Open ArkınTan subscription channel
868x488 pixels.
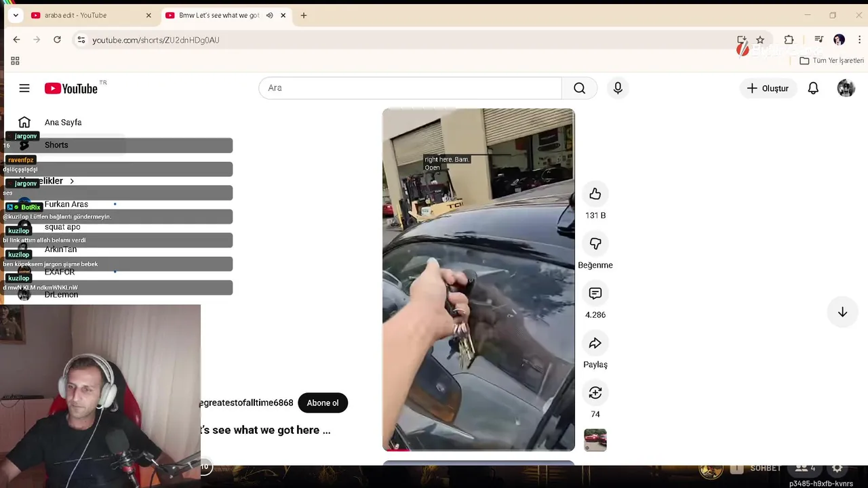pos(60,249)
